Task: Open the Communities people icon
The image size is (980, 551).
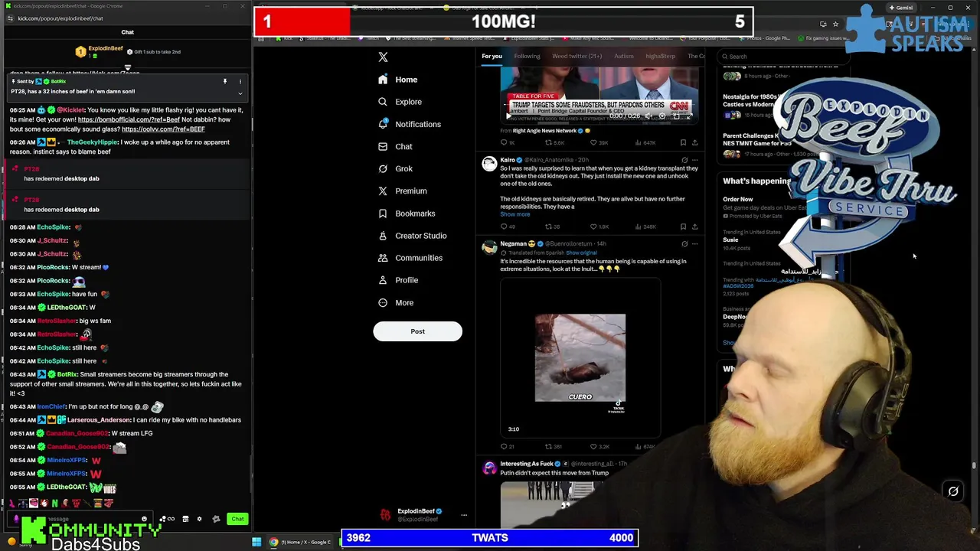Action: point(383,258)
